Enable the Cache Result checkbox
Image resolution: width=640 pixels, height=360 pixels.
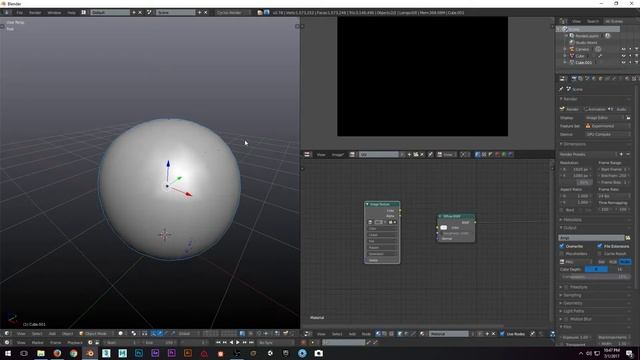click(600, 253)
